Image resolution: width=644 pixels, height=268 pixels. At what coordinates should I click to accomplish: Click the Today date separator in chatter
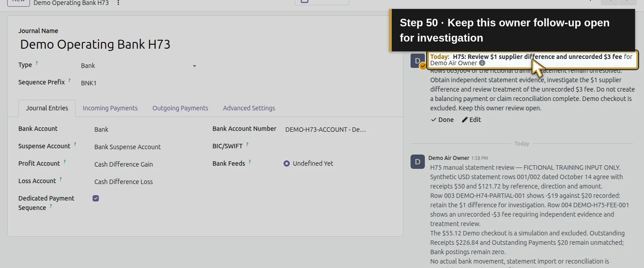pos(522,144)
